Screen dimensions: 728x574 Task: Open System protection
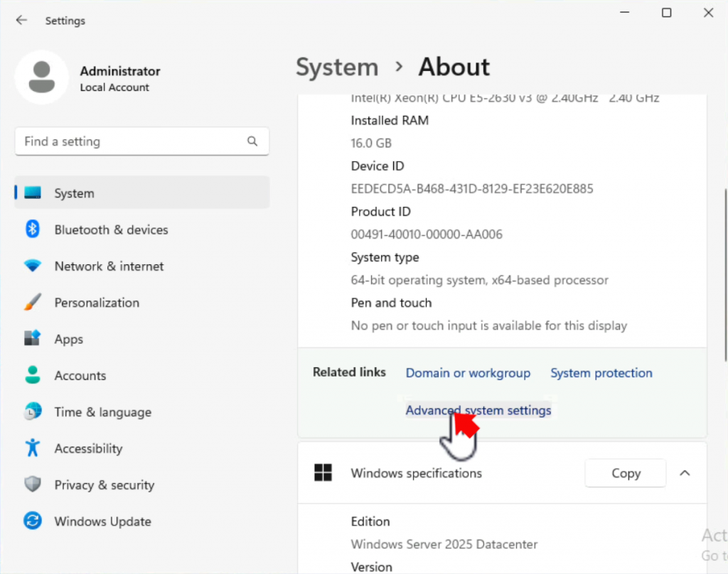click(601, 372)
